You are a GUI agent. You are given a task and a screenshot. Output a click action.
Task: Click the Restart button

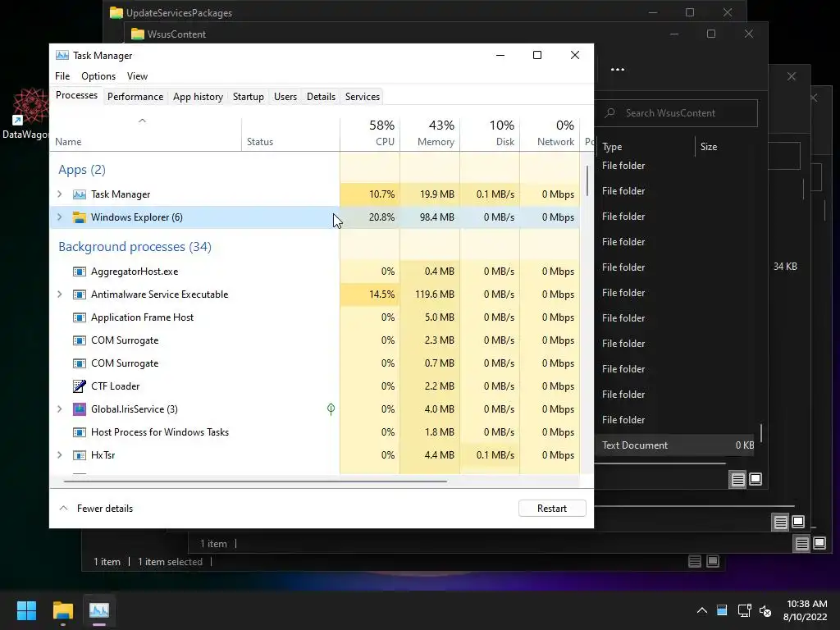[552, 509]
